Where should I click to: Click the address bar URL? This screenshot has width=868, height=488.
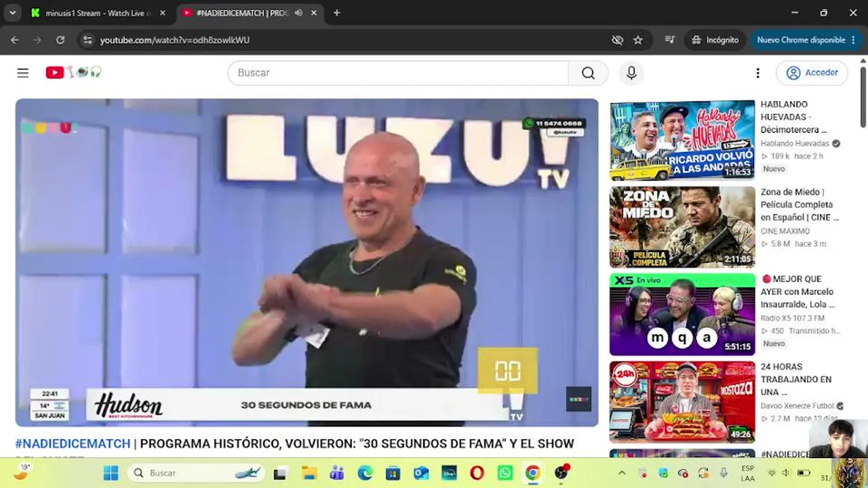(175, 40)
